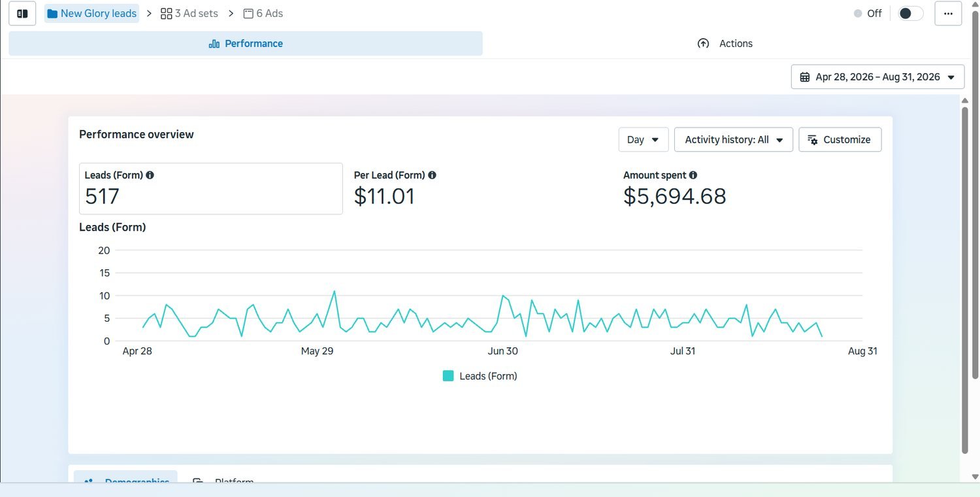Click the Actions upload arrow icon
Image resolution: width=980 pixels, height=497 pixels.
click(703, 44)
